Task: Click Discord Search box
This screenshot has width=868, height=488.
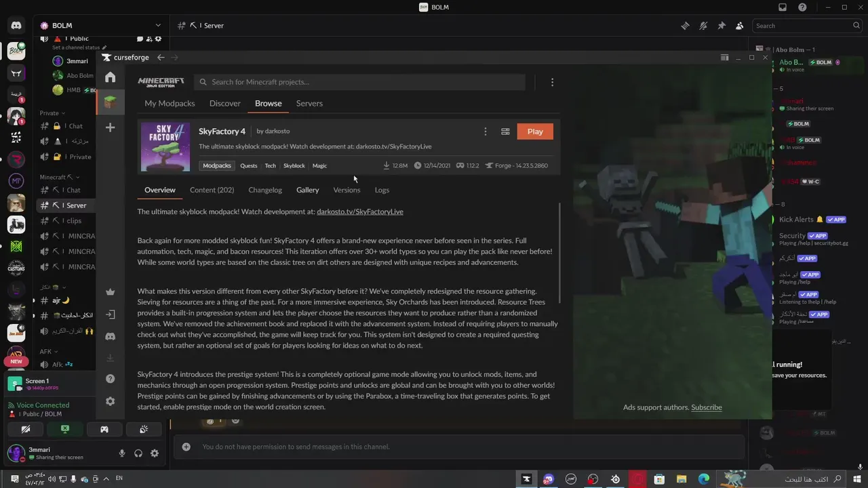Action: (x=807, y=26)
